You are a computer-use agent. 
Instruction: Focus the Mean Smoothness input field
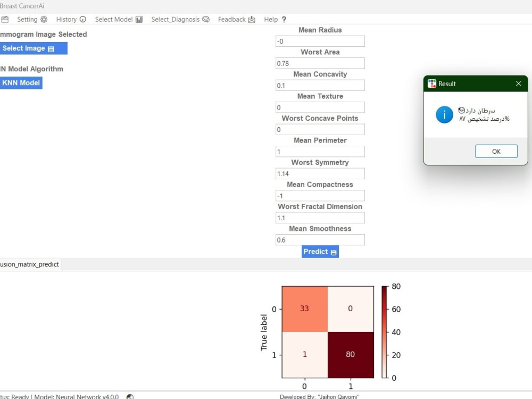pyautogui.click(x=320, y=239)
